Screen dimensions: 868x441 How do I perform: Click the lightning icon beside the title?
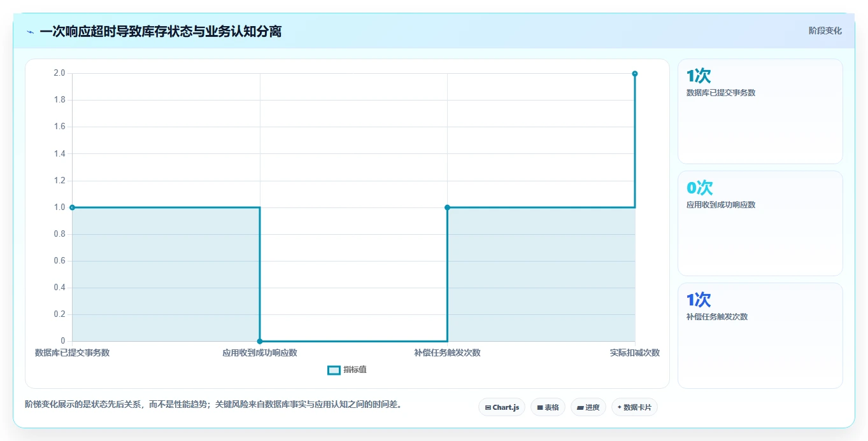[31, 32]
